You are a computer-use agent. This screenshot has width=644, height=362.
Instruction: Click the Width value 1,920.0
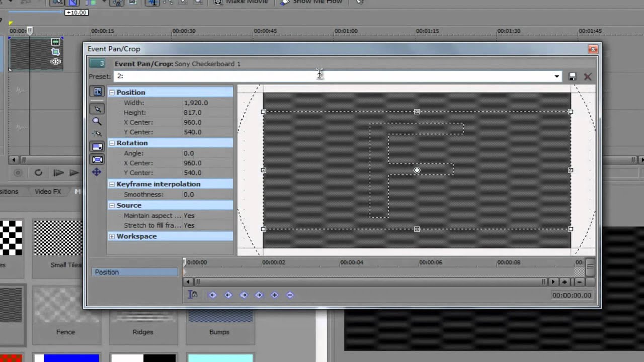coord(196,103)
